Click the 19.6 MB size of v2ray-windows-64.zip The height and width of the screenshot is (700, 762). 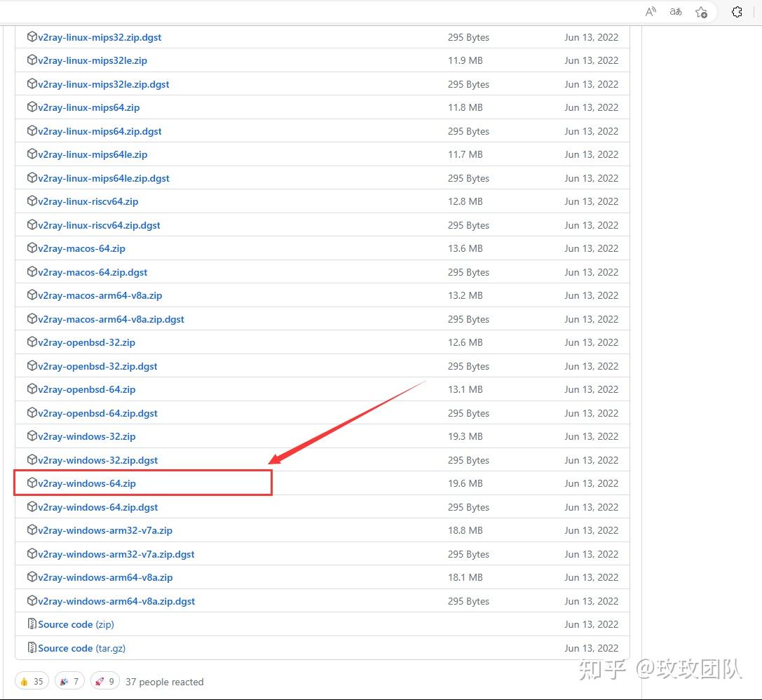click(465, 483)
